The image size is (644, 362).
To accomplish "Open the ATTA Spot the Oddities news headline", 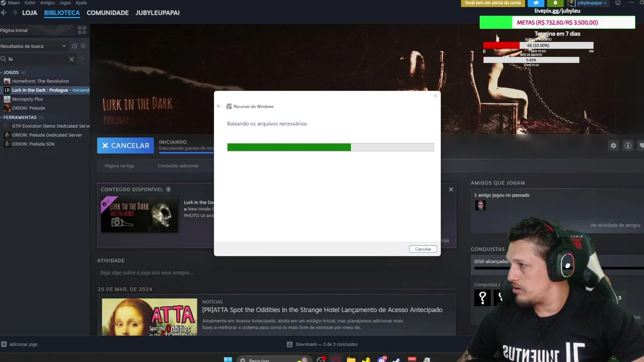I will coord(322,310).
